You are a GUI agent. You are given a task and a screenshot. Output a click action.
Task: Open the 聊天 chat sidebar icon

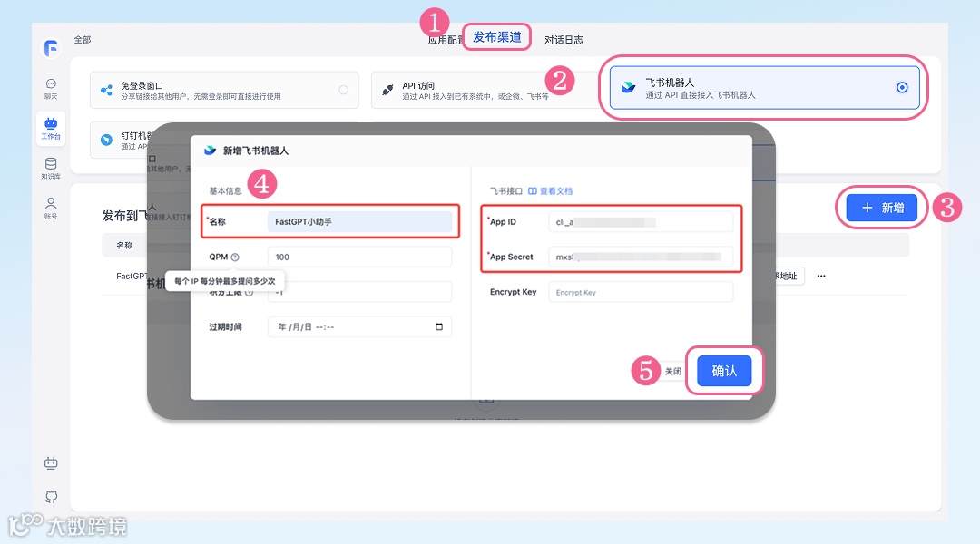point(51,89)
